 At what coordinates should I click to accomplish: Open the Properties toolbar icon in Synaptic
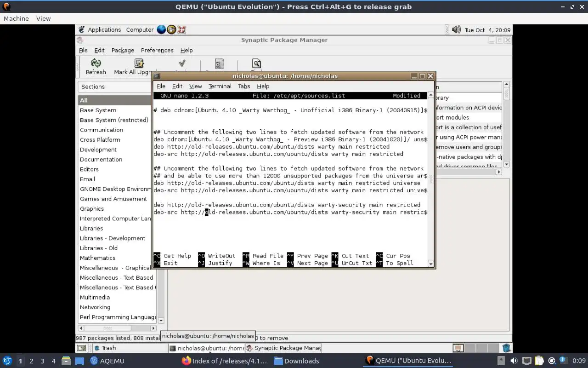(x=219, y=63)
